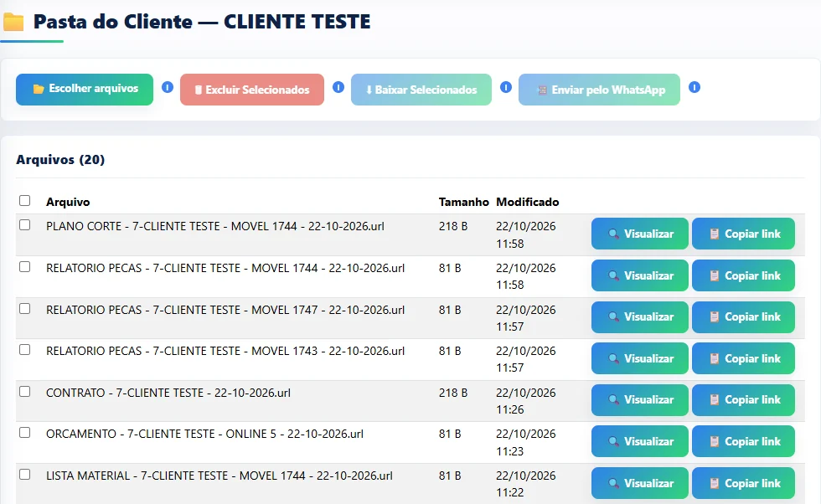Click the info icon beside Escolher arquivos
Image resolution: width=821 pixels, height=504 pixels.
click(168, 87)
